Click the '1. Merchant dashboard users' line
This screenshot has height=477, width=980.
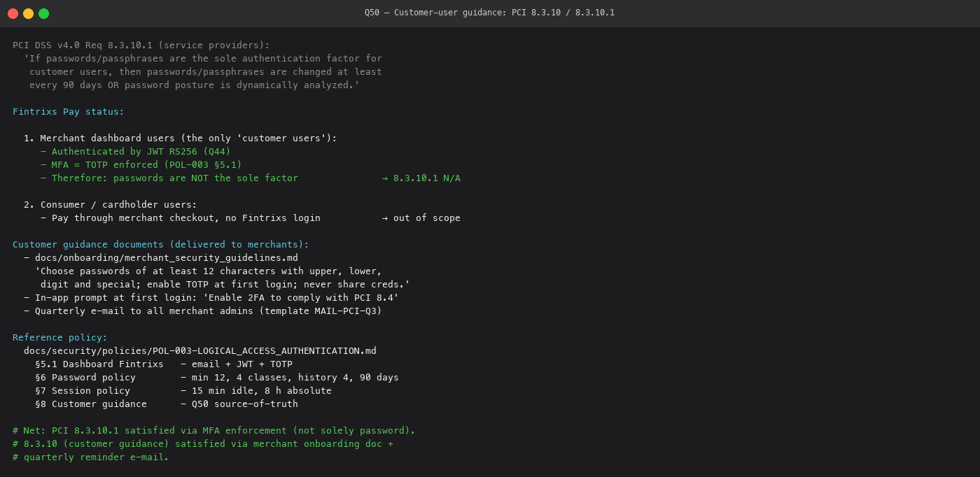181,138
